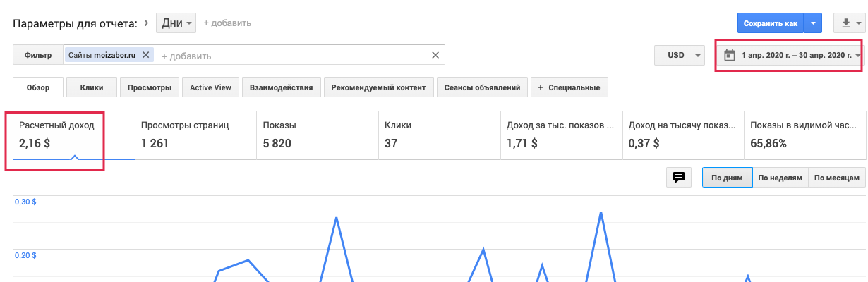Click the plus icon on Специальные tab
The image size is (868, 282).
coord(541,87)
